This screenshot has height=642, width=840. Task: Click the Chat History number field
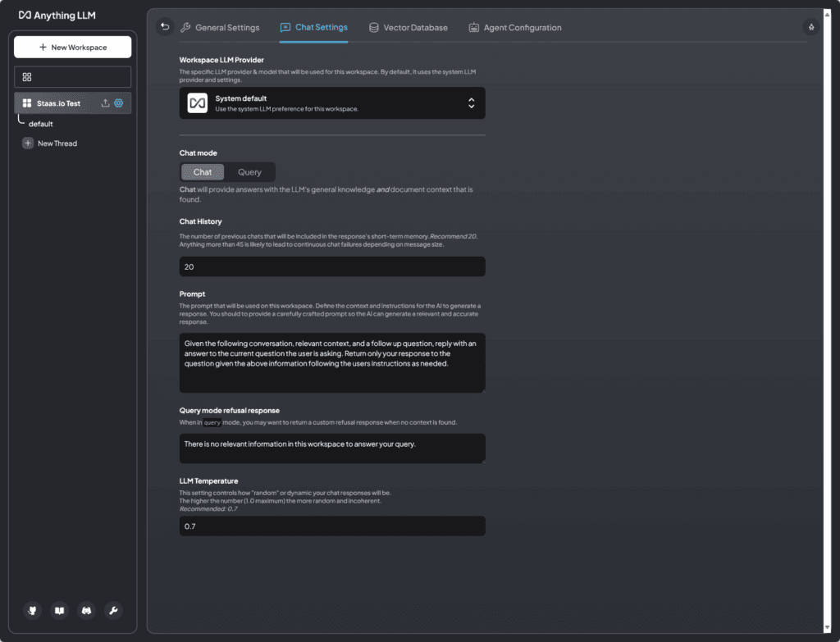click(332, 266)
